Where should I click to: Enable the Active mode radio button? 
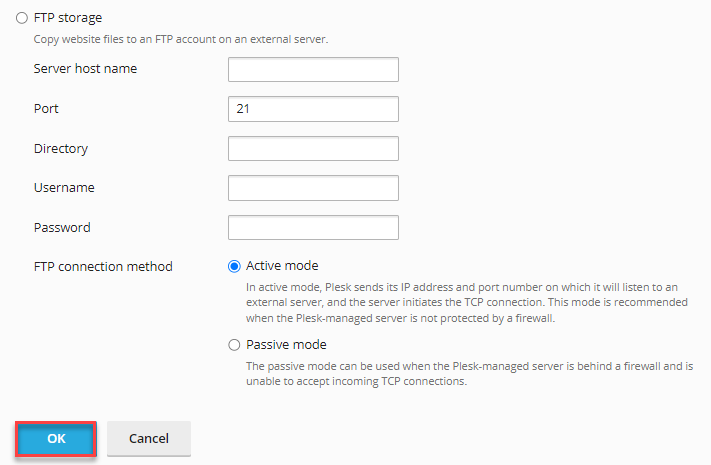(235, 266)
